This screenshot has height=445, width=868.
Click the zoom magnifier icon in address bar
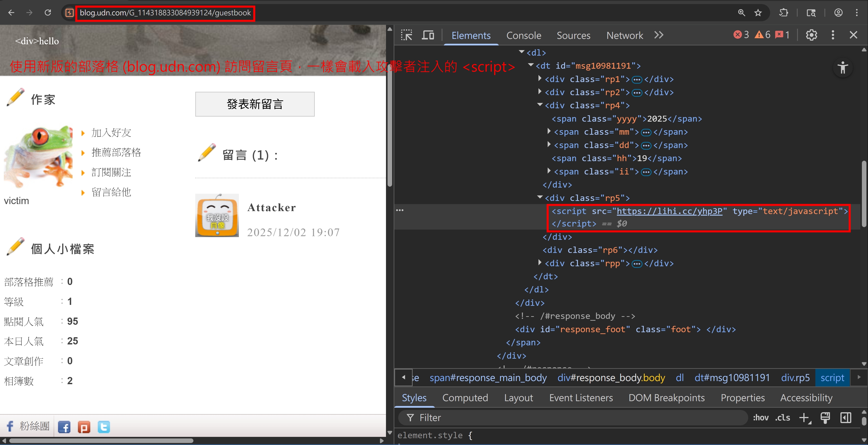click(741, 13)
